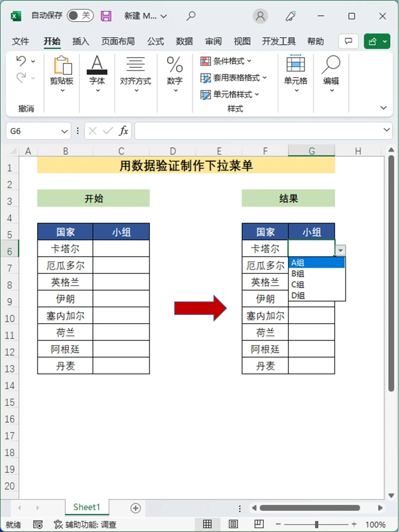
Task: Switch to Normal view icon
Action: [x=207, y=524]
